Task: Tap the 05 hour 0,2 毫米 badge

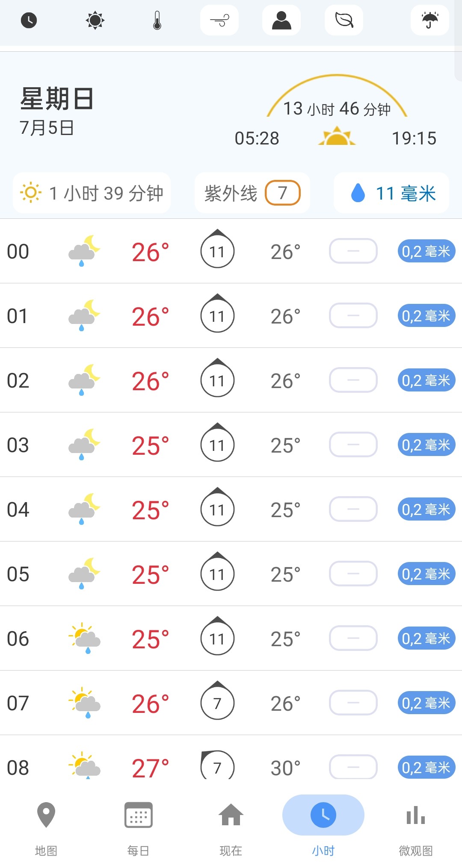Action: click(426, 574)
